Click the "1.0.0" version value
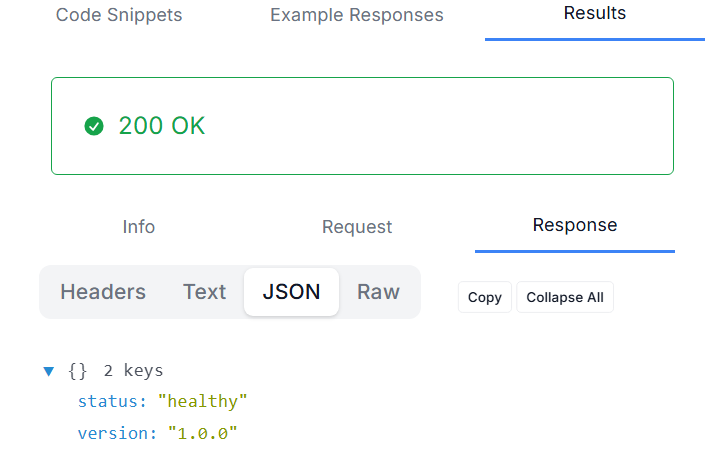Screen dimensions: 720x459 [x=202, y=433]
